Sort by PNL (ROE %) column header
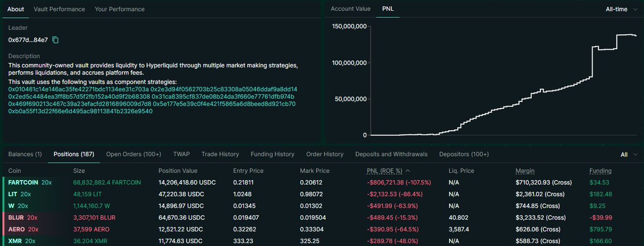 click(385, 170)
